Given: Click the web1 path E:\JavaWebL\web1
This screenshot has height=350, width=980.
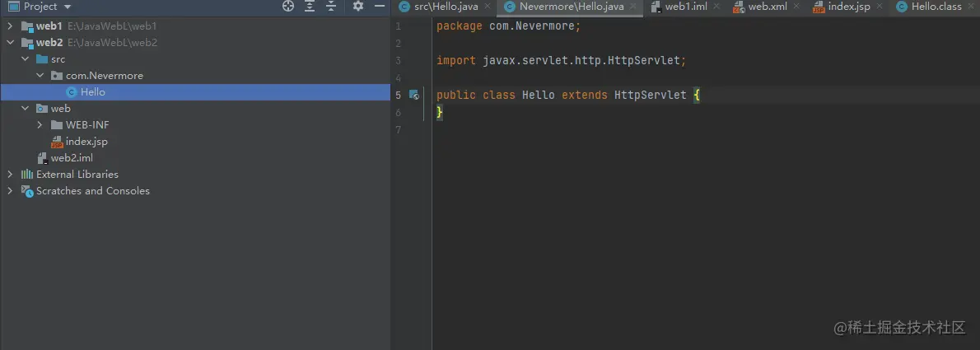Looking at the screenshot, I should (x=112, y=26).
